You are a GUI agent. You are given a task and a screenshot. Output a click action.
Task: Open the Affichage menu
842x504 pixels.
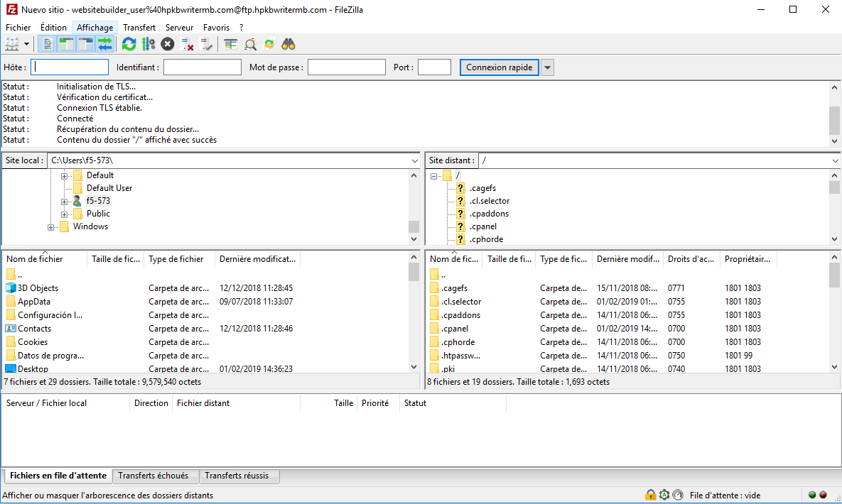pos(95,28)
